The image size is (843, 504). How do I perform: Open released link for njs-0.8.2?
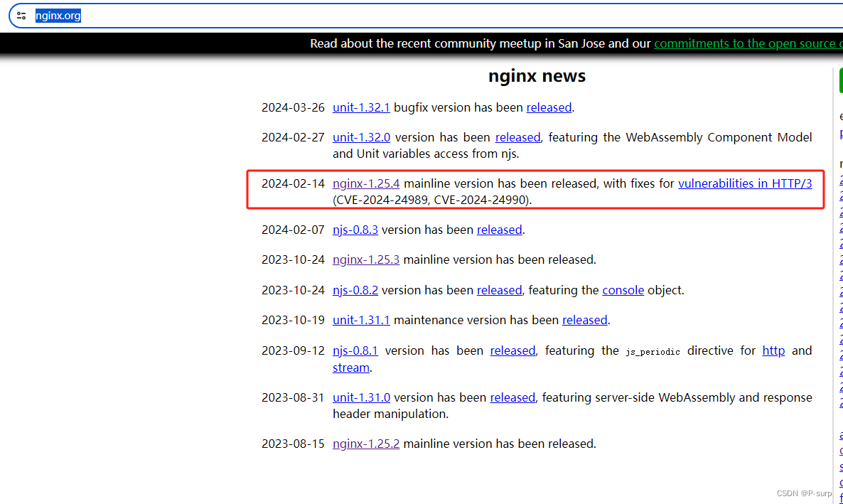[499, 291]
